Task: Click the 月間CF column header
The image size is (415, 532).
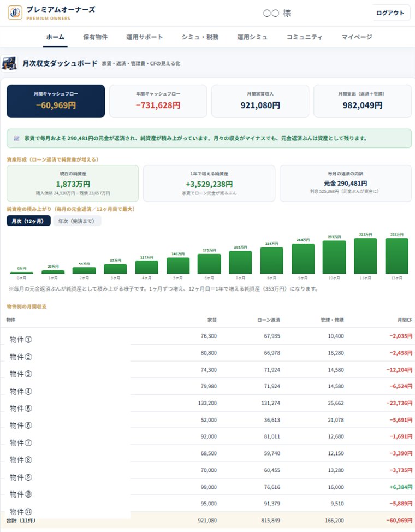Action: [405, 320]
